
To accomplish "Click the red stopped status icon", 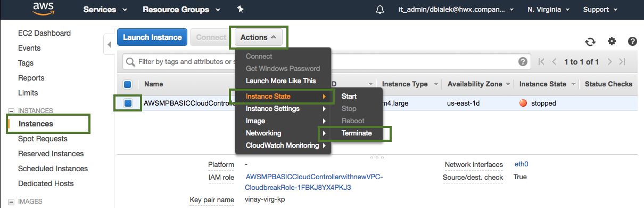I will (523, 103).
